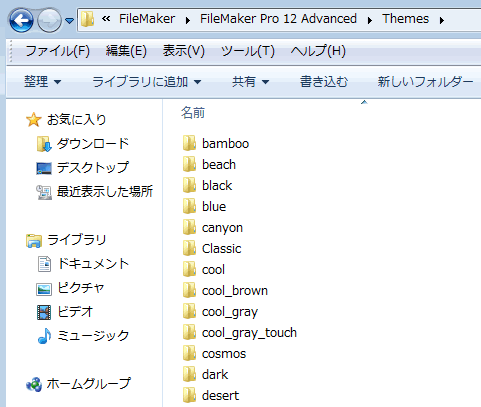Select the ミュージック library icon

click(44, 336)
